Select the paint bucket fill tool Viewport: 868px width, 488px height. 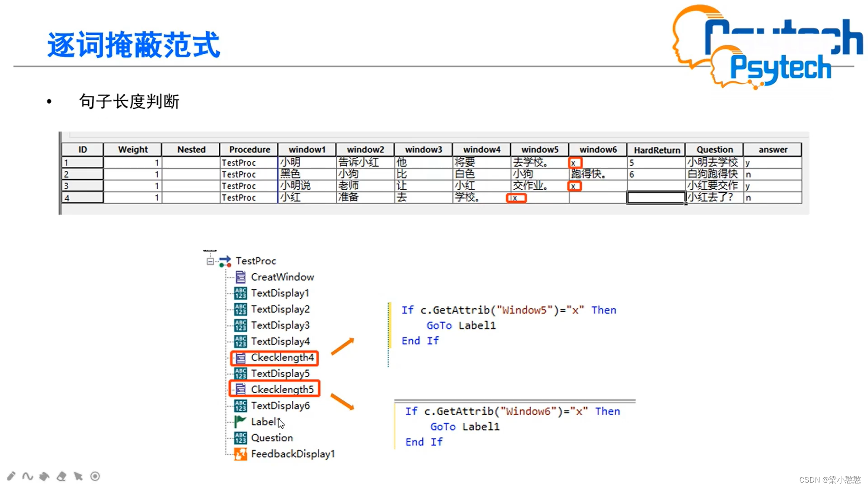click(44, 476)
